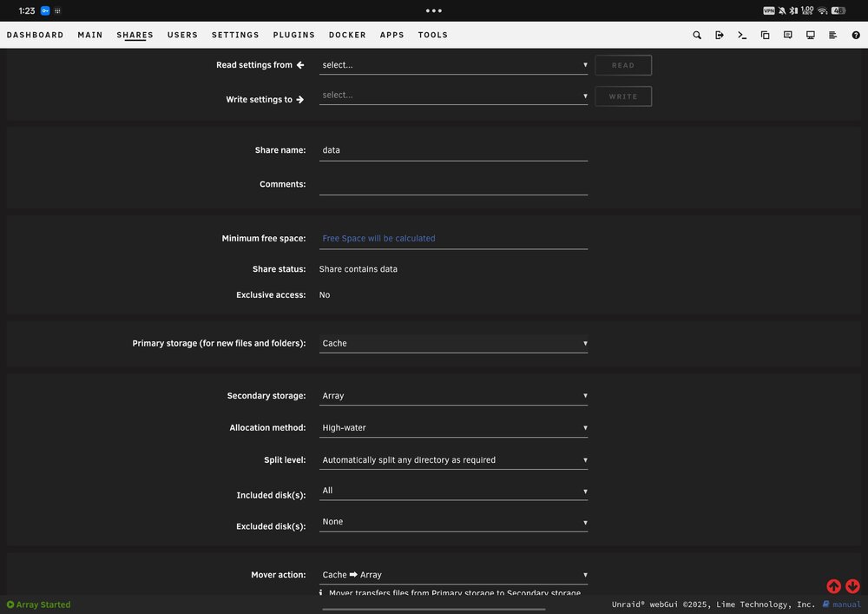The width and height of the screenshot is (868, 614).
Task: Click the Minimum free space field
Action: point(453,239)
